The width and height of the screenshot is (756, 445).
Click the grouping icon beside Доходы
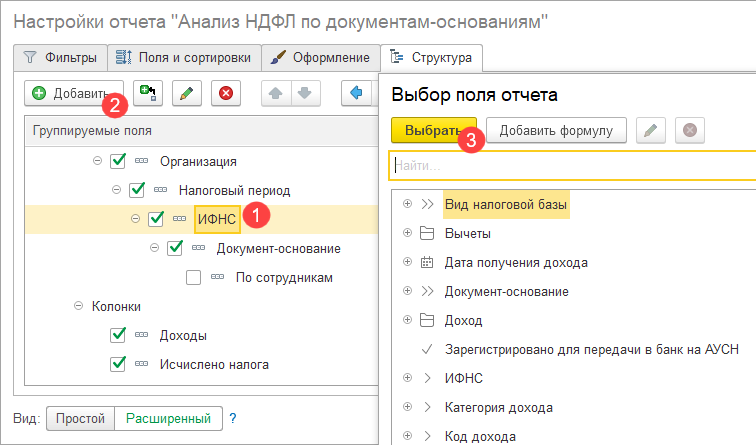[141, 335]
